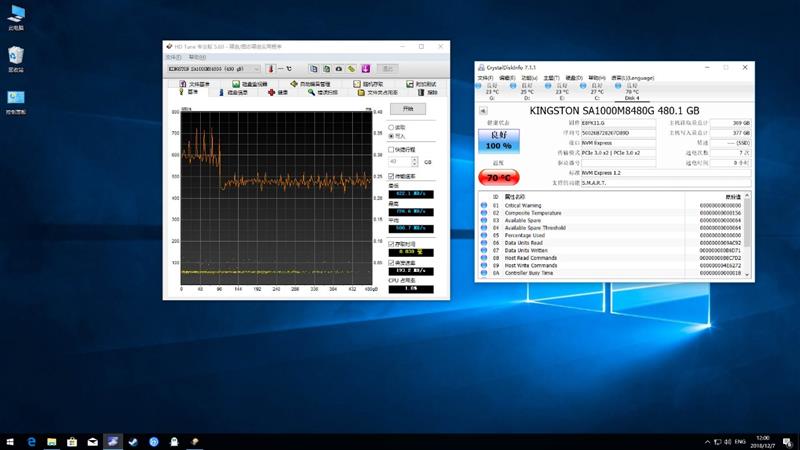Open the This PC desktop icon

16,18
